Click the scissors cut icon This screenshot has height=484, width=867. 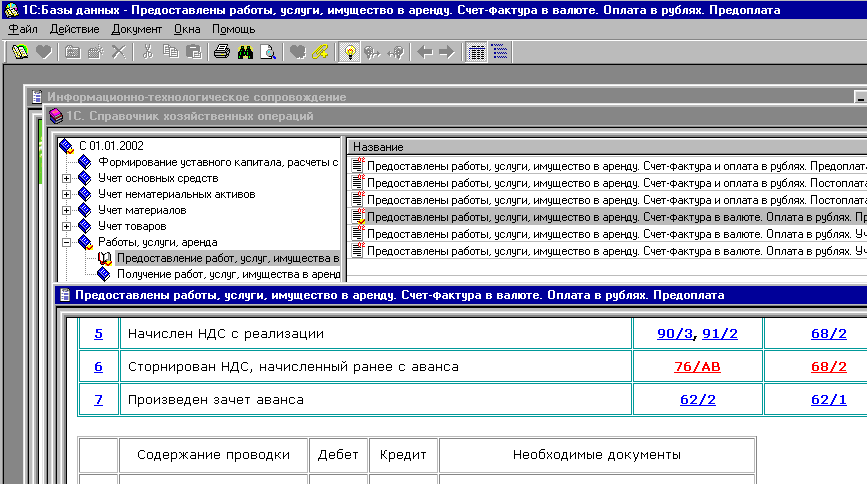(x=147, y=52)
